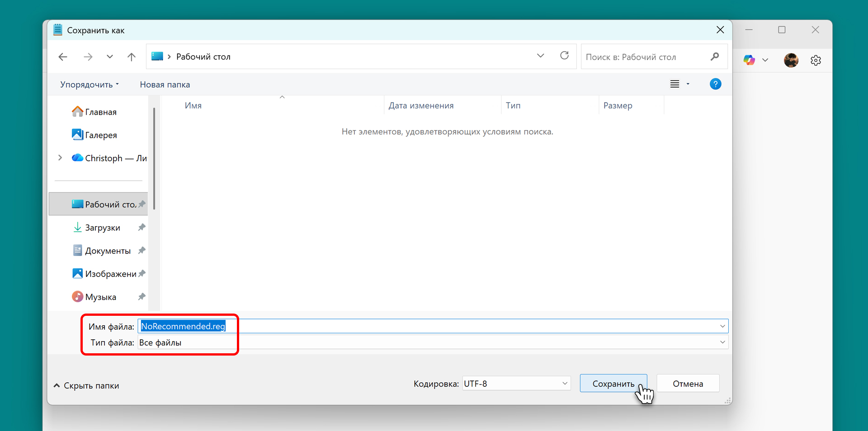This screenshot has width=868, height=431.
Task: Click the user profile avatar
Action: [x=791, y=60]
